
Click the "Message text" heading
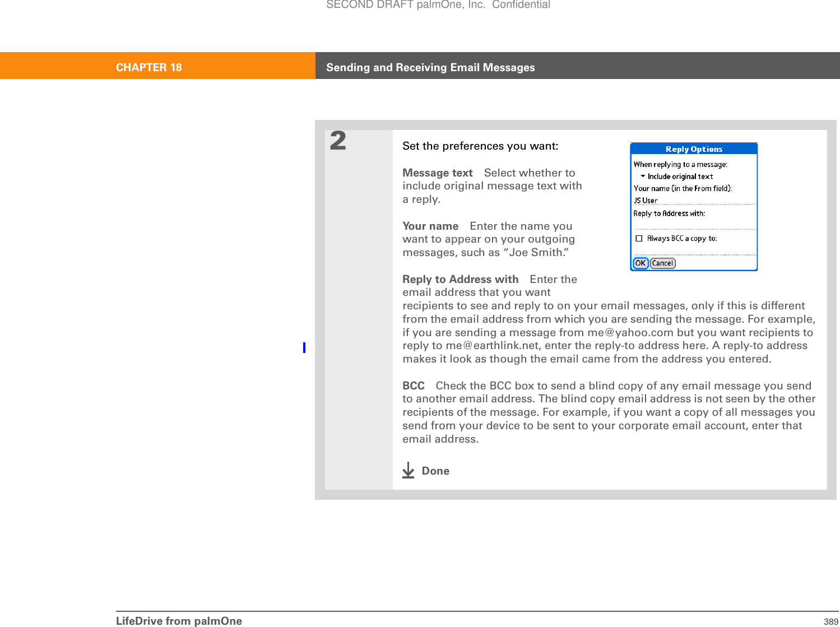(438, 173)
